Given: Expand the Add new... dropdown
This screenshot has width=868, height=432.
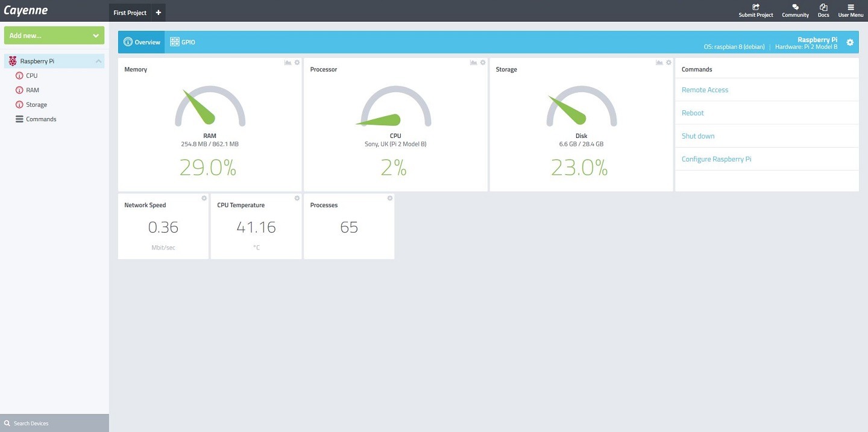Looking at the screenshot, I should click(x=54, y=36).
